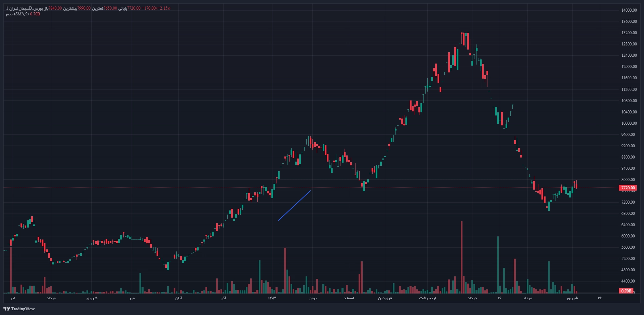
Task: Click the فروردین label on the time axis
Action: pos(385,298)
